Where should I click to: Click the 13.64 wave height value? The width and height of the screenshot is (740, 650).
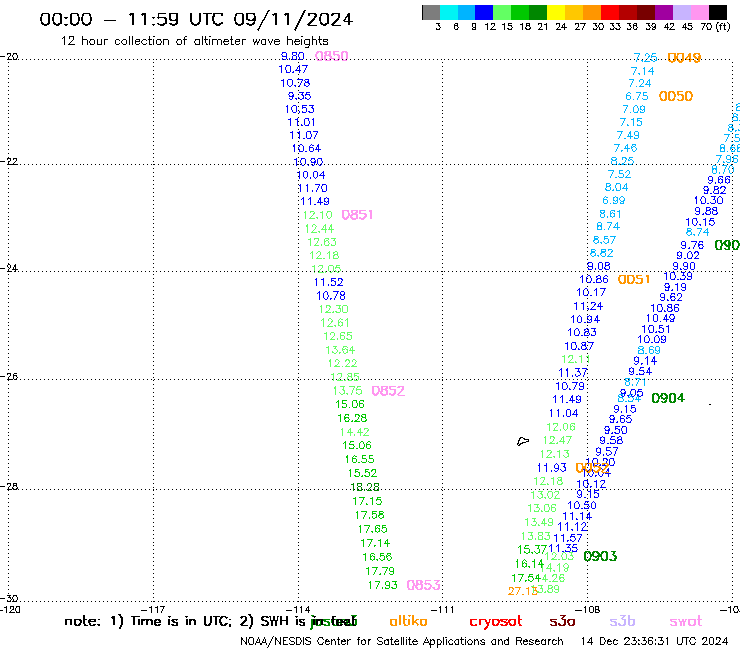pyautogui.click(x=340, y=350)
